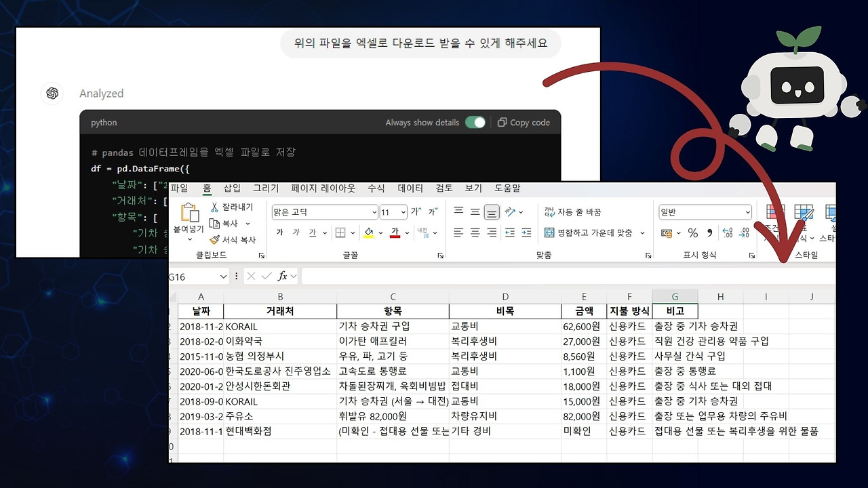Click the Cut (잘라내기) scissors icon
The width and height of the screenshot is (868, 488).
pyautogui.click(x=214, y=207)
